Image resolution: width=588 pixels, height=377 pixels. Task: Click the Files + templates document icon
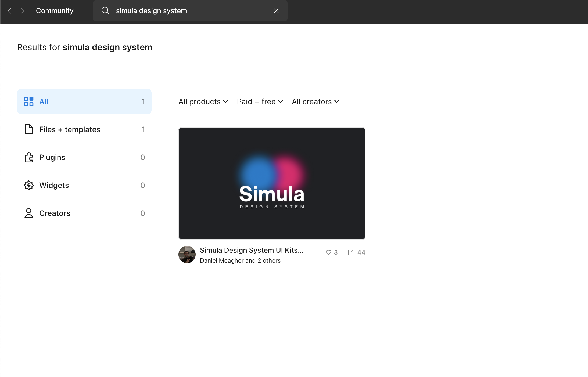28,129
